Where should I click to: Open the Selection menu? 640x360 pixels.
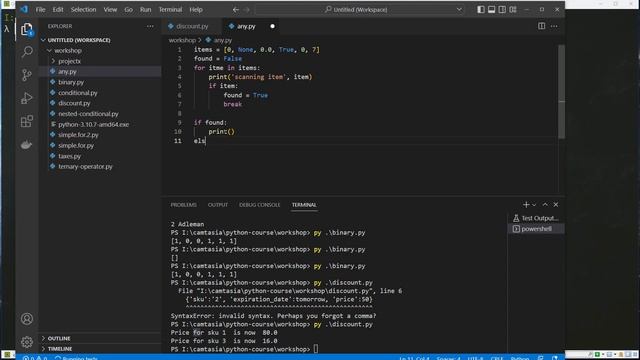click(x=83, y=9)
